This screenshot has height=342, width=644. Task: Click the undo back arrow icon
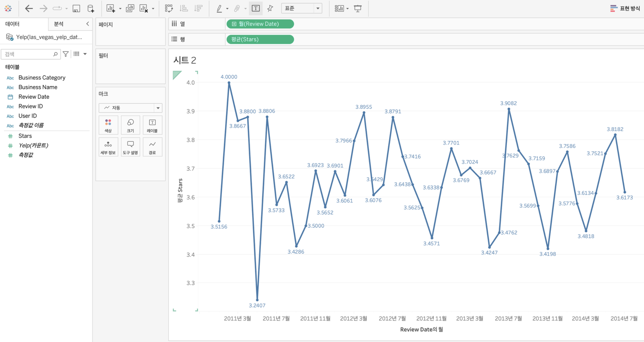coord(29,9)
